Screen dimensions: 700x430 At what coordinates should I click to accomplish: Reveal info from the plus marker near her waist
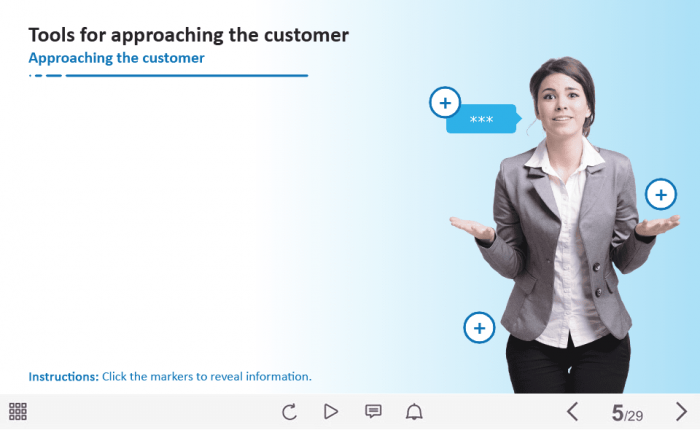[480, 327]
